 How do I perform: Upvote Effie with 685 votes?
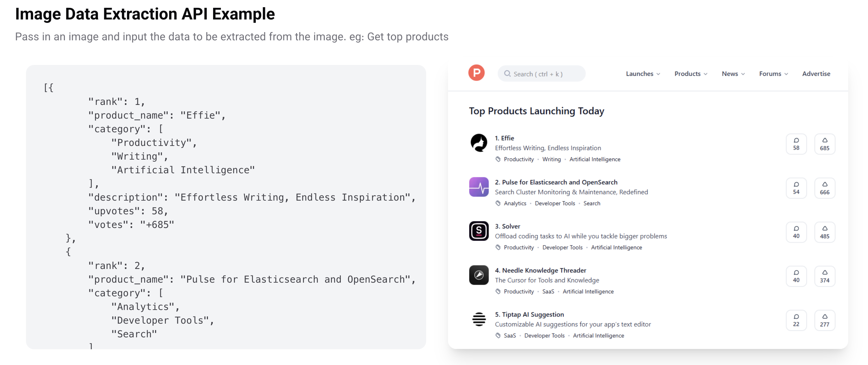[824, 144]
